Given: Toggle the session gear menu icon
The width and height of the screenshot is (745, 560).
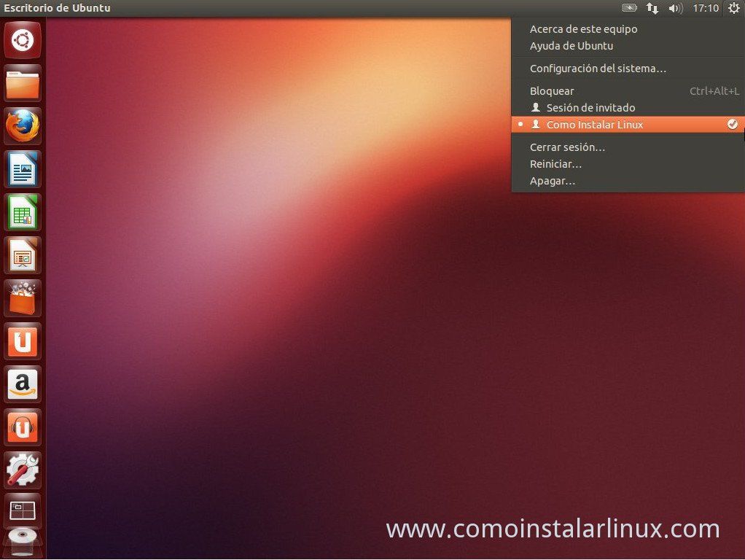Looking at the screenshot, I should coord(733,8).
